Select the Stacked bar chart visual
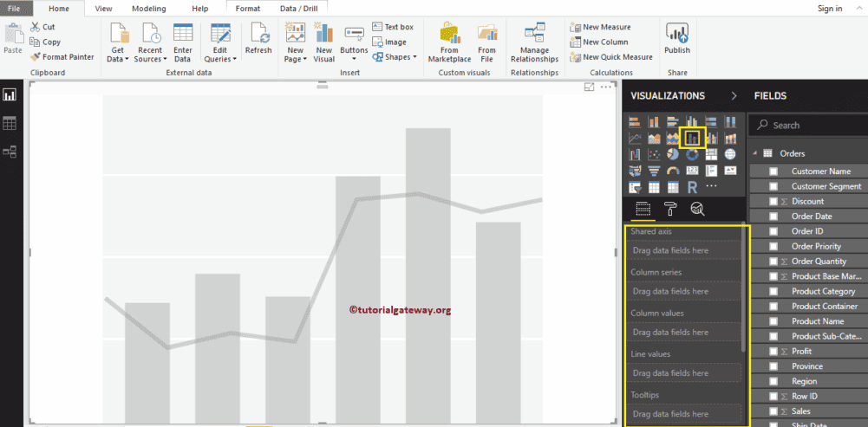The image size is (868, 427). point(635,121)
